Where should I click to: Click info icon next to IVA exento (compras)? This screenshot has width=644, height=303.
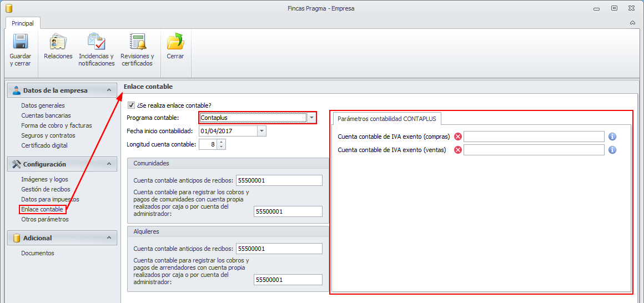[612, 137]
